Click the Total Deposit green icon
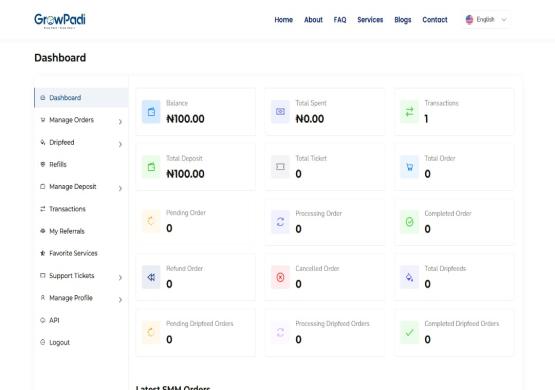Image resolution: width=555 pixels, height=390 pixels. point(151,167)
